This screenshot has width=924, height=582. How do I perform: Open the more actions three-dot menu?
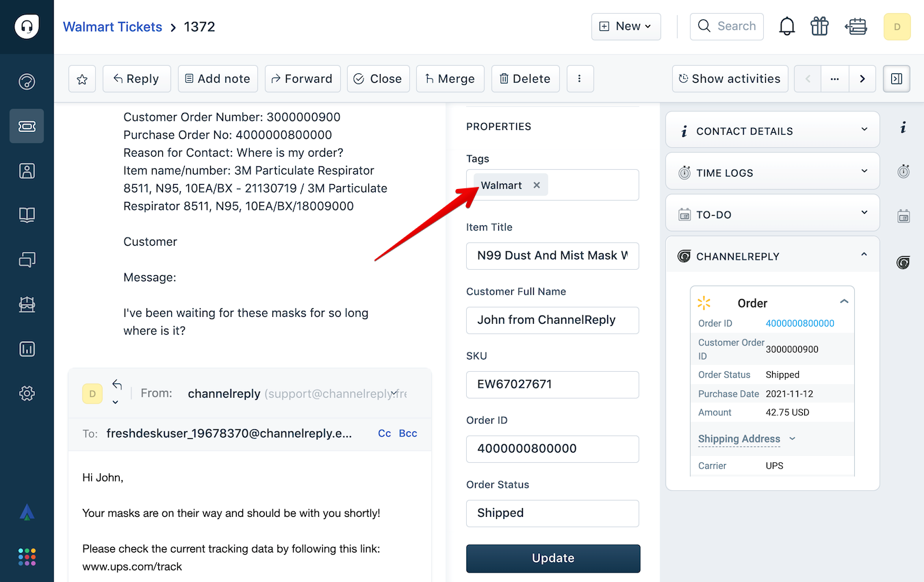pyautogui.click(x=580, y=79)
